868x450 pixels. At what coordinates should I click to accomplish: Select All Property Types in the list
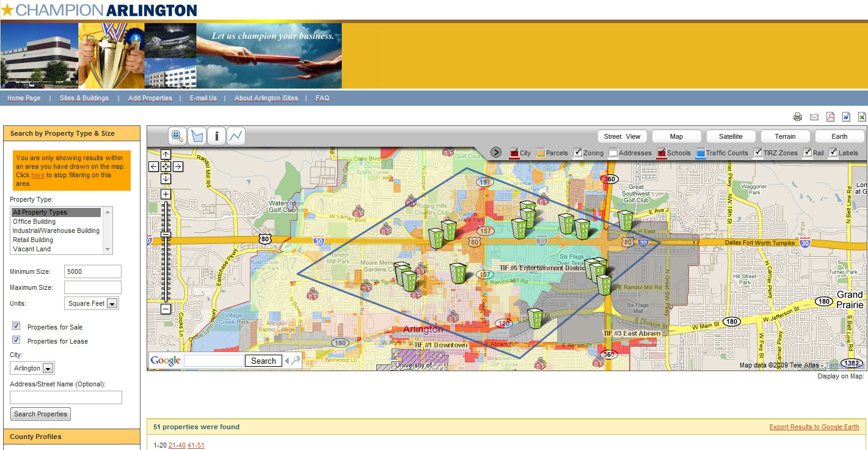coord(56,213)
